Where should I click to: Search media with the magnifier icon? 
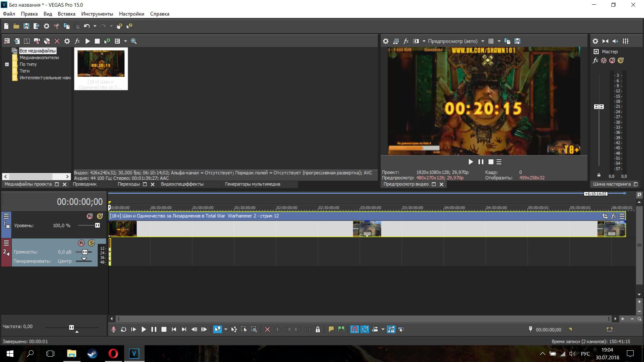(133, 41)
